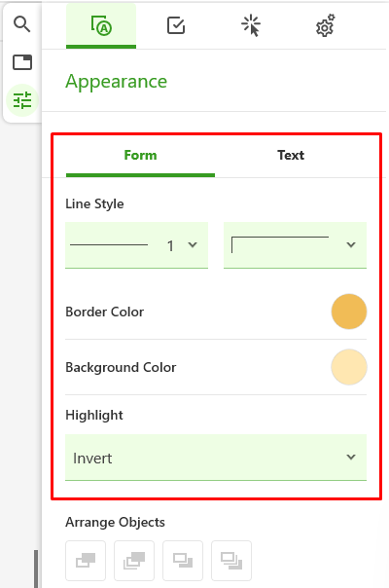The image size is (389, 588).
Task: Pick the Background Color swatch
Action: [x=349, y=367]
